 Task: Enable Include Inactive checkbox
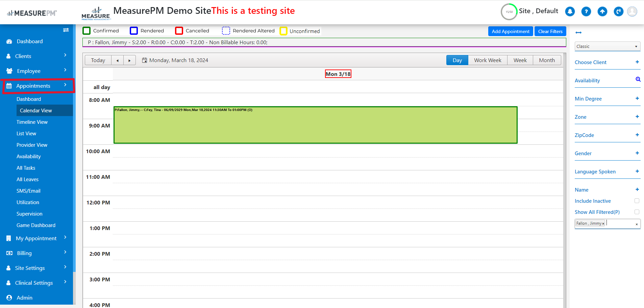pos(637,201)
